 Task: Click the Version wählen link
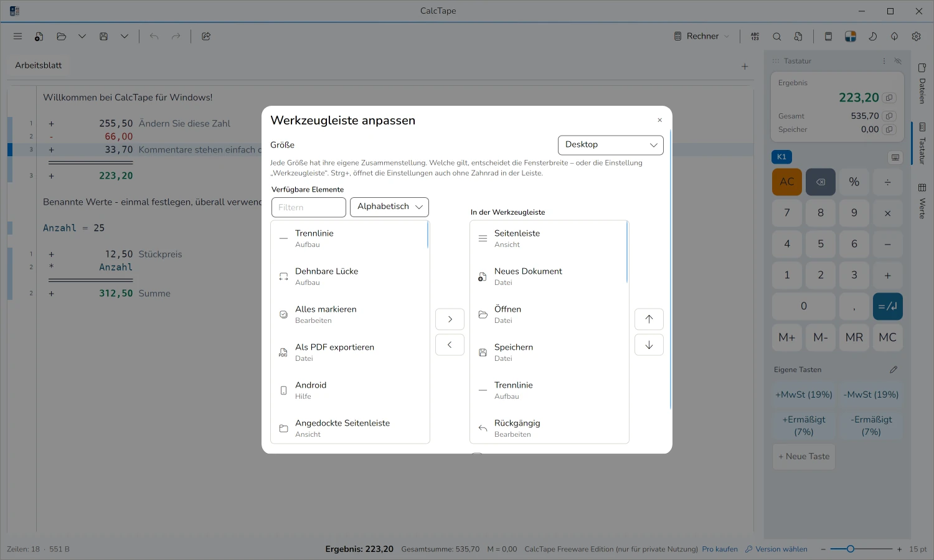776,549
